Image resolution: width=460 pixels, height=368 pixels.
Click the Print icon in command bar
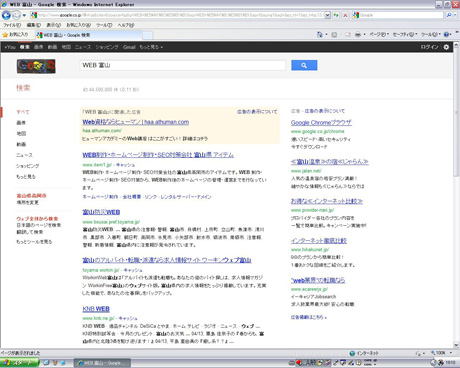(358, 34)
